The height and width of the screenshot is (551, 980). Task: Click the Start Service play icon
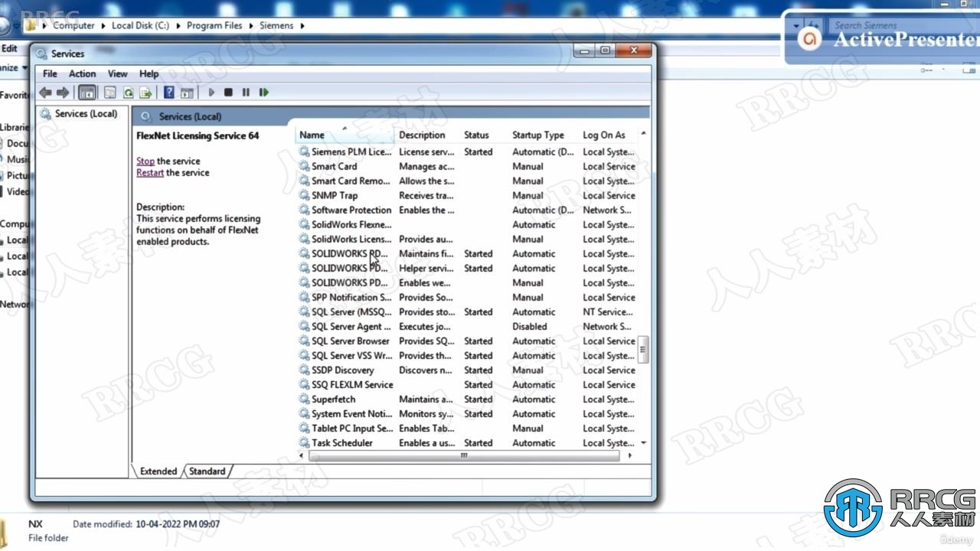[211, 93]
